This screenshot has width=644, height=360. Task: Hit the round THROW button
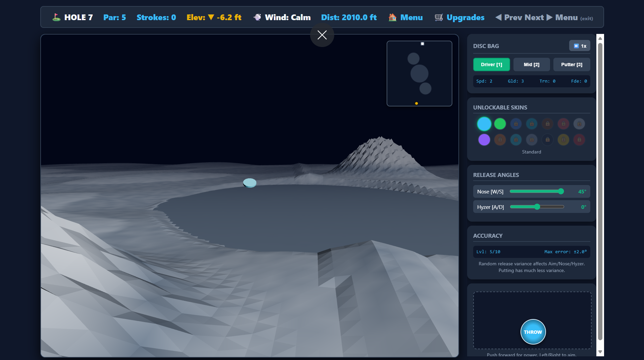[x=533, y=332]
